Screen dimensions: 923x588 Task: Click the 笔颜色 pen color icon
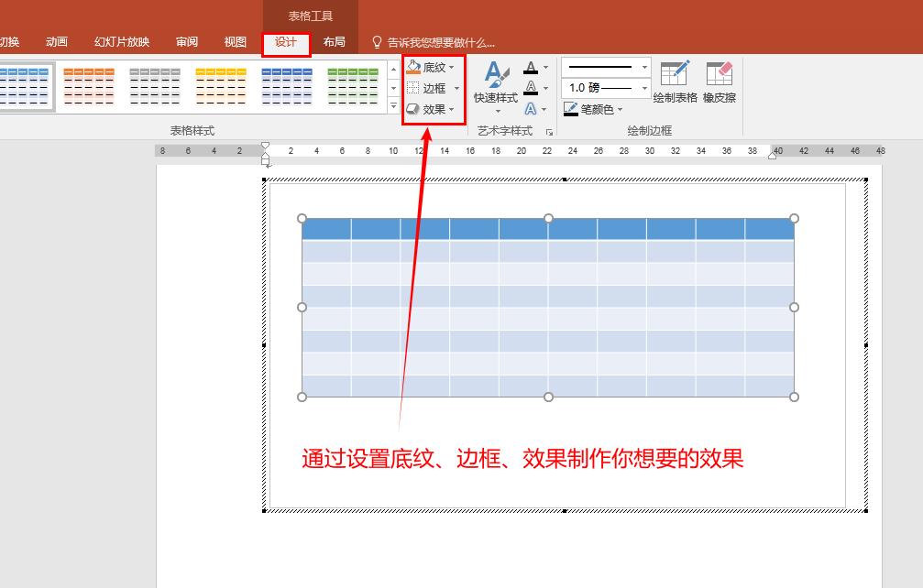(x=570, y=109)
